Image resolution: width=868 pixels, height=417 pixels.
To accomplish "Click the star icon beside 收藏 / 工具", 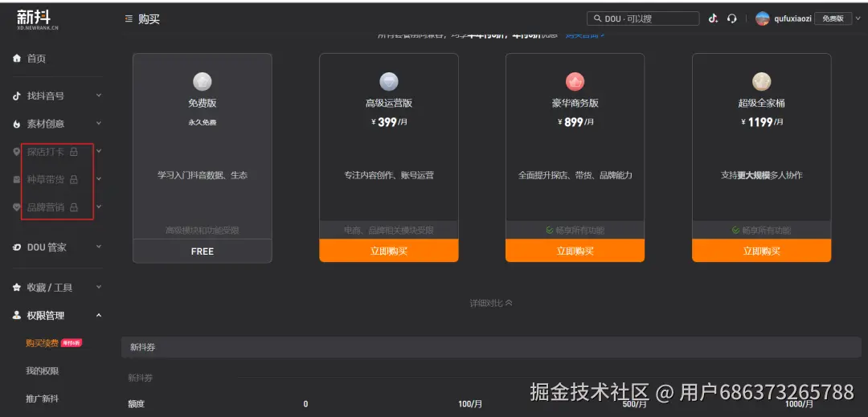I will (x=17, y=288).
